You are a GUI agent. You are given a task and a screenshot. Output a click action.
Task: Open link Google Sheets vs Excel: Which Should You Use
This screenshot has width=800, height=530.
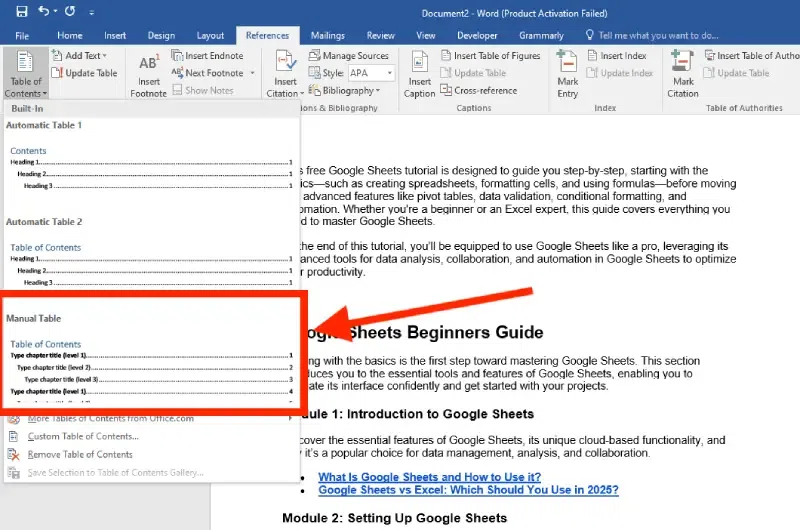tap(468, 490)
